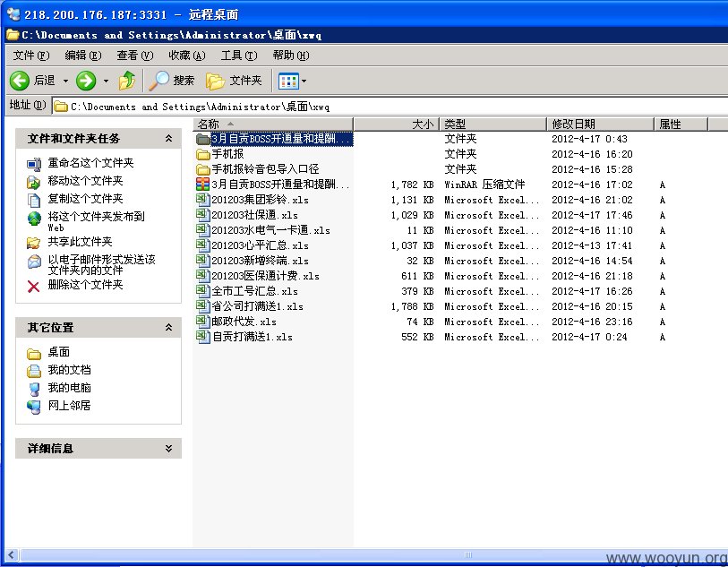The width and height of the screenshot is (728, 567).
Task: Click the Desktop (桌面) folder icon in Other Places
Action: [x=33, y=354]
